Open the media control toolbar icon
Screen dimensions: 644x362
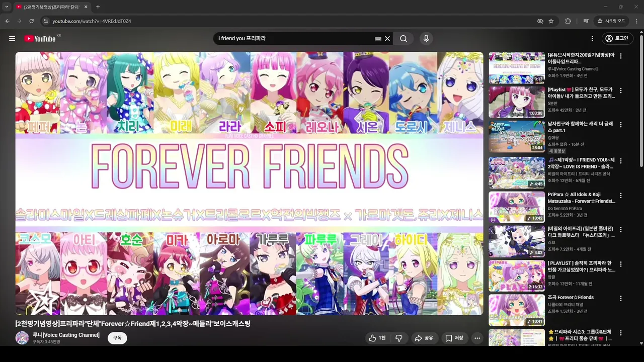(x=586, y=21)
